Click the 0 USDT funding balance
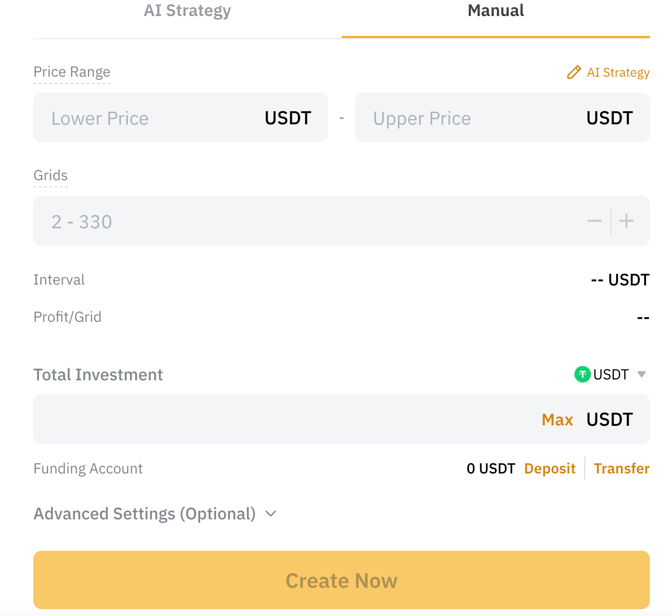This screenshot has width=672, height=616. pyautogui.click(x=491, y=469)
